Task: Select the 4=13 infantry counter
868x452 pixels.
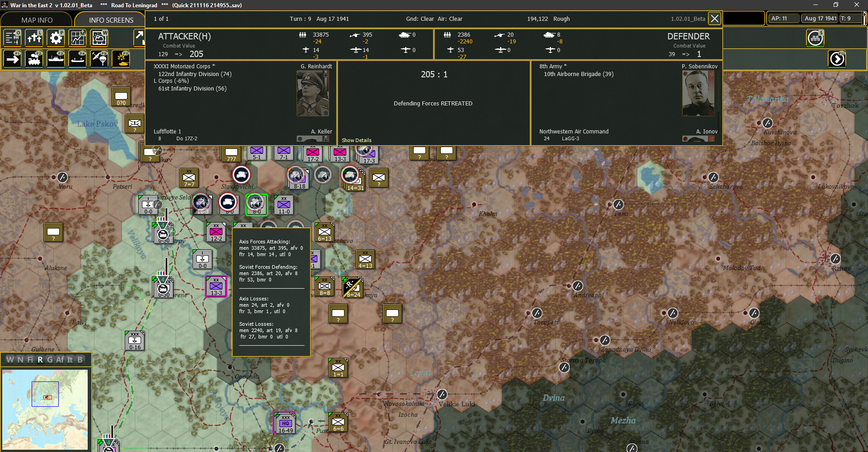Action: point(365,259)
